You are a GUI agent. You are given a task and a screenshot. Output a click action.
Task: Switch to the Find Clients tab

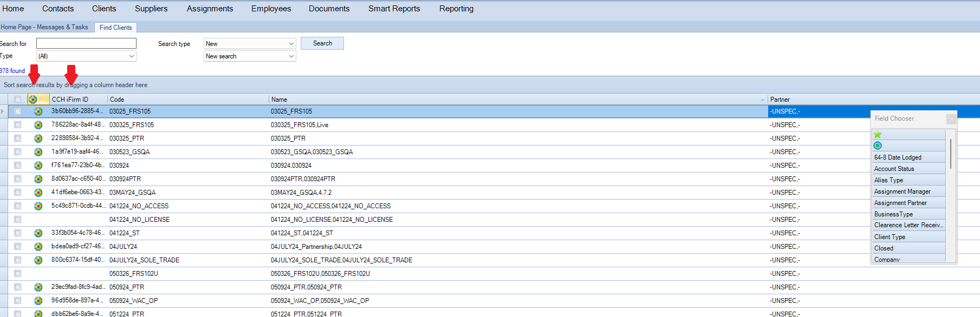[115, 28]
